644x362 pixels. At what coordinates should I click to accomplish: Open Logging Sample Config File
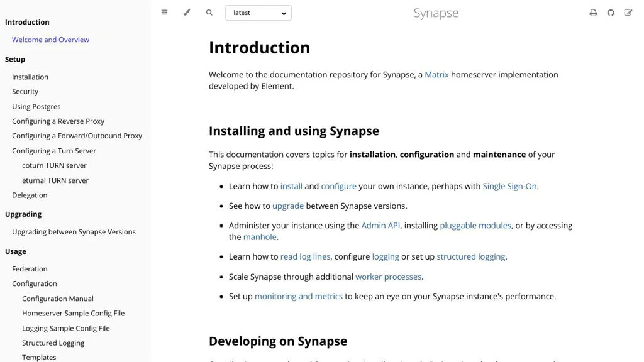65,328
